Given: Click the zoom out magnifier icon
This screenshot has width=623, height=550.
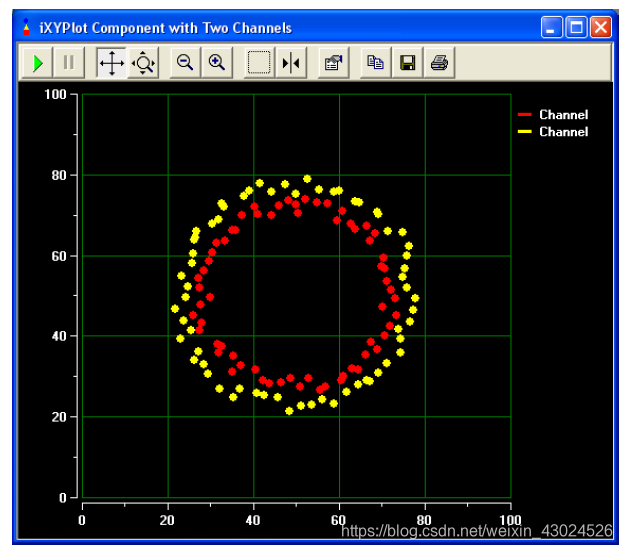Looking at the screenshot, I should click(x=185, y=63).
